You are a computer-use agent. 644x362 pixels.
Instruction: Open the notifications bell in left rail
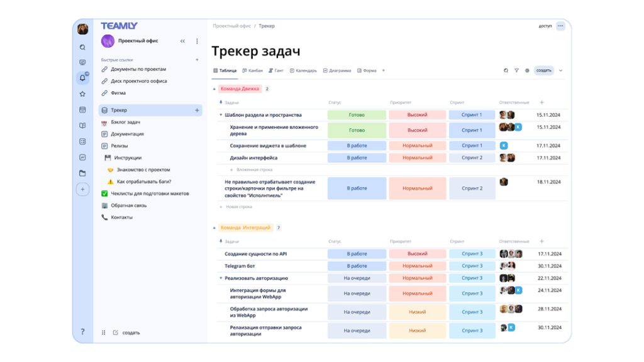82,78
